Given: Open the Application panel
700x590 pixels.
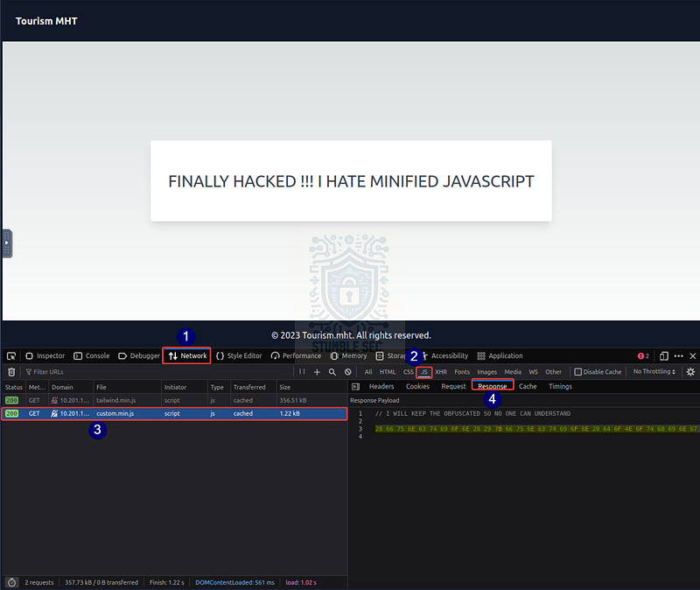Looking at the screenshot, I should tap(500, 356).
